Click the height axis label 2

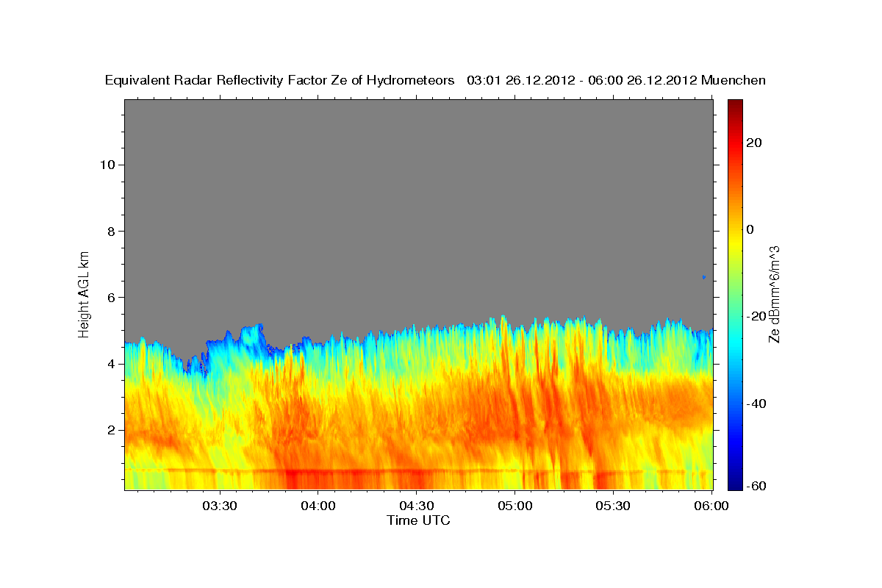point(111,430)
